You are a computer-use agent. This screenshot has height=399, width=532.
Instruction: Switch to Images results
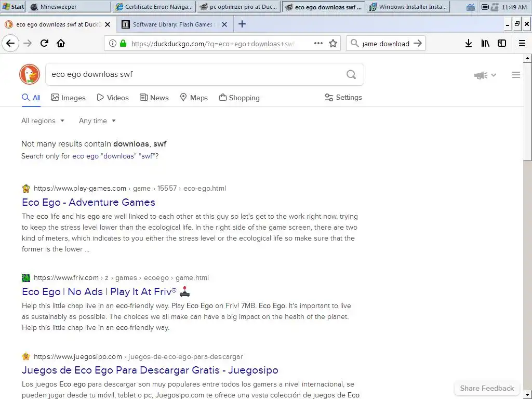68,98
